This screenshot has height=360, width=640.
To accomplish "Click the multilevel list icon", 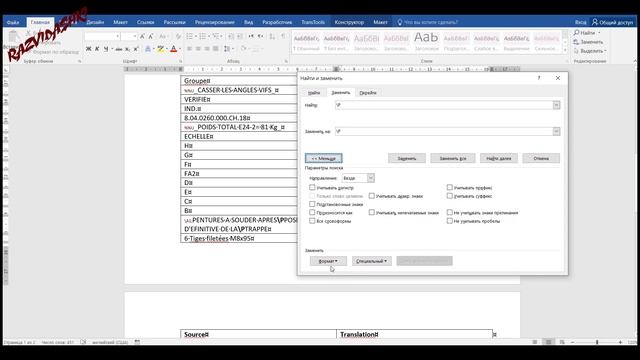I will click(216, 36).
